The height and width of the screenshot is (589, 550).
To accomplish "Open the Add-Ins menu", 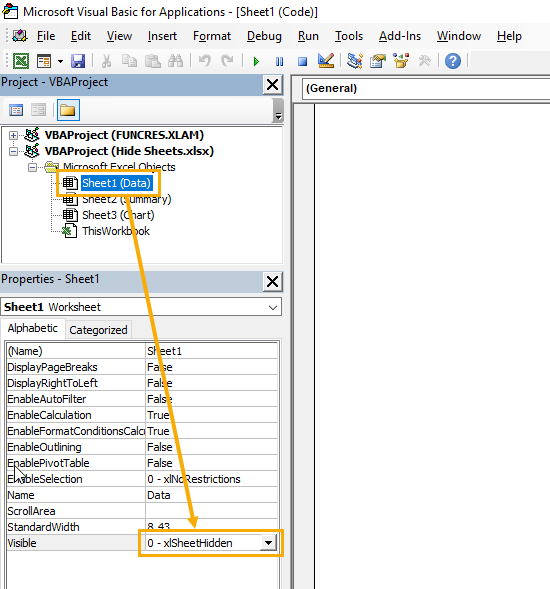I will coord(400,36).
